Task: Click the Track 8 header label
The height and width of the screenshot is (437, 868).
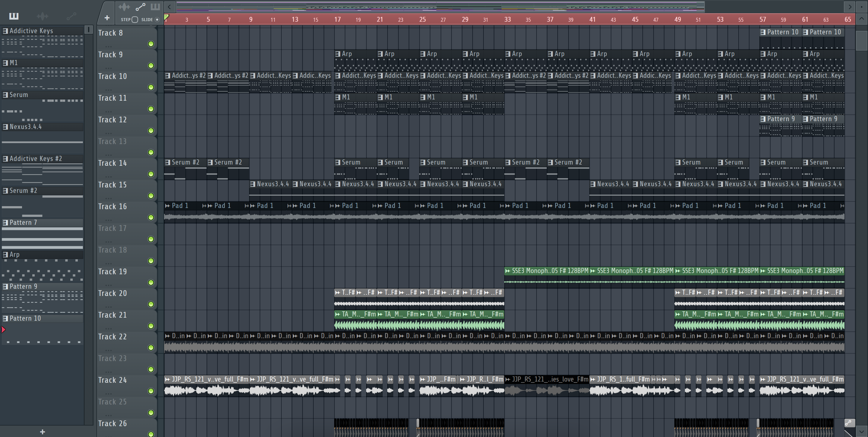Action: tap(110, 33)
